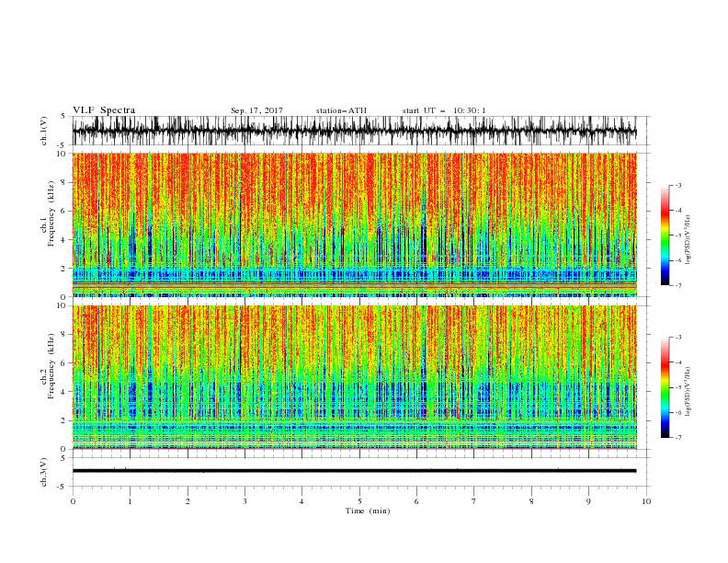Click the time-axis tick label "10"
This screenshot has height=563, width=728.
click(646, 501)
